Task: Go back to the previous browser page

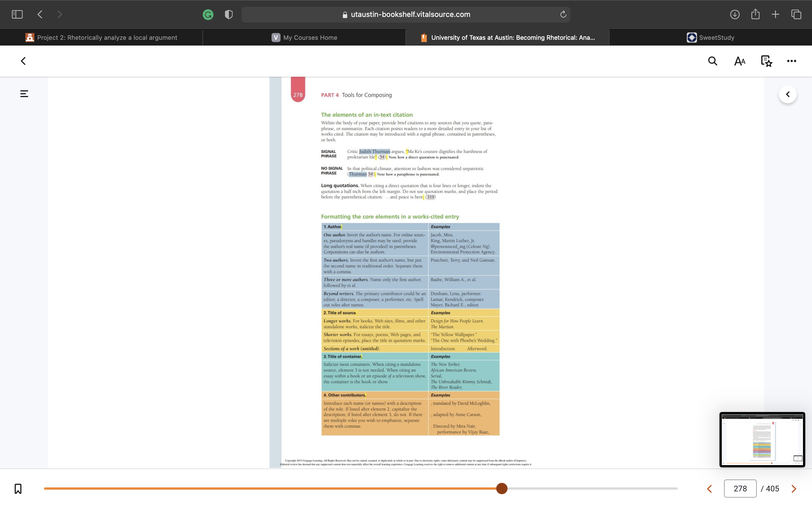Action: pos(40,14)
